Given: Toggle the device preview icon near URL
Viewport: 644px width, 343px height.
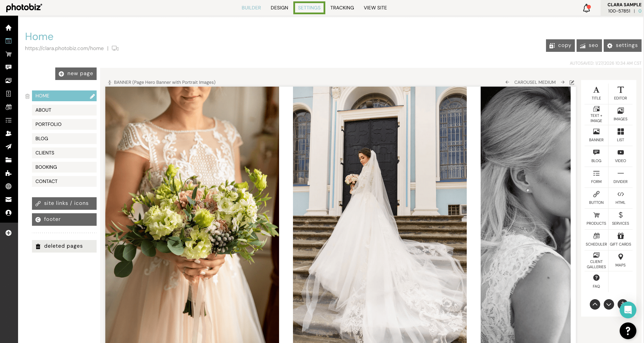Looking at the screenshot, I should (115, 48).
